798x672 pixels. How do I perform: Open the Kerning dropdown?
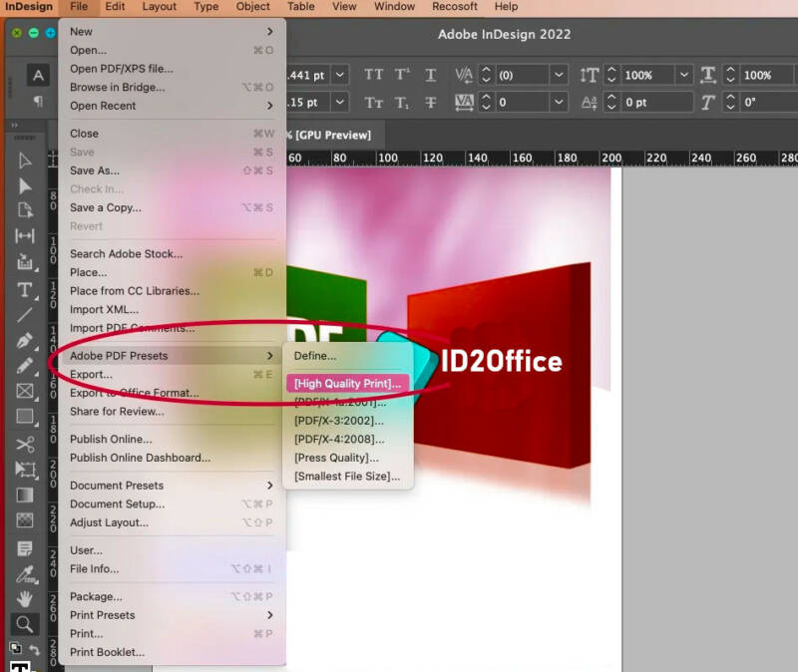[x=557, y=75]
